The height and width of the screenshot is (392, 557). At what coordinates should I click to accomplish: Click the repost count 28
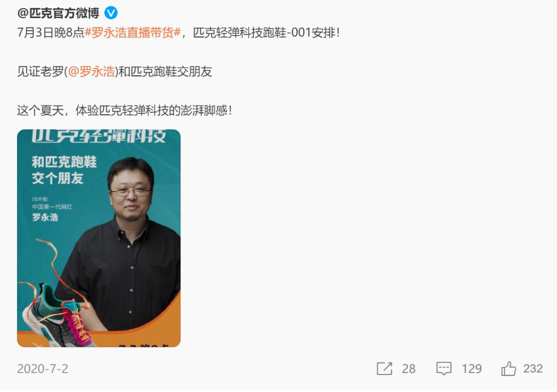click(x=408, y=369)
